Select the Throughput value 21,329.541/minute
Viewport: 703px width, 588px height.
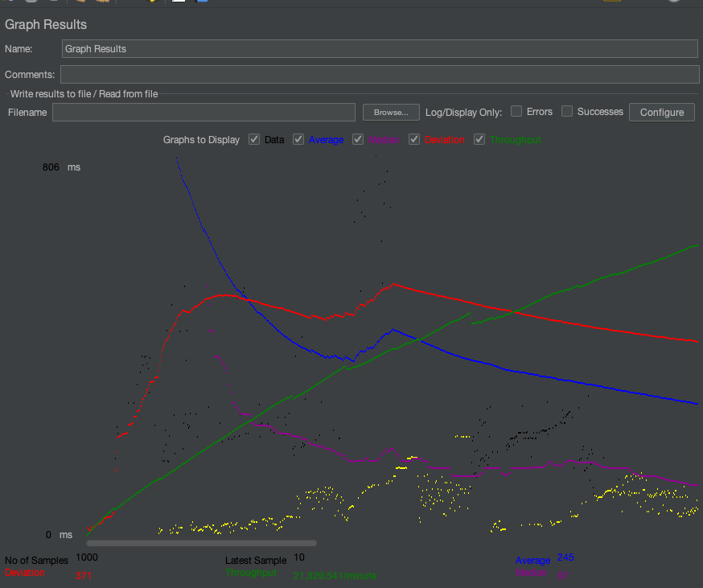click(335, 576)
